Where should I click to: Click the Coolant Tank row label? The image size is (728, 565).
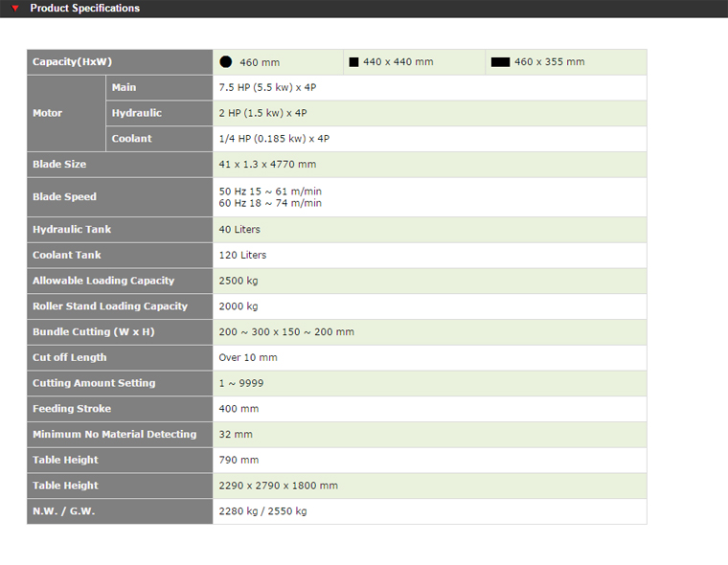[67, 255]
